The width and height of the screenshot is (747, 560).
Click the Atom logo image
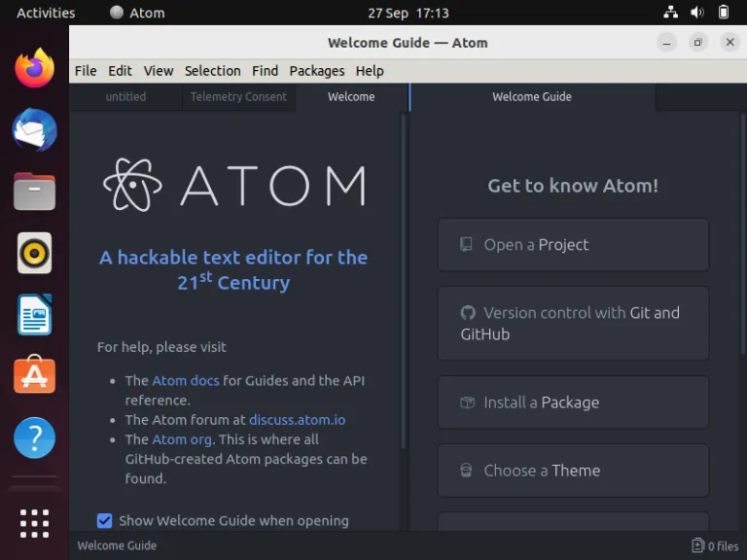(x=234, y=186)
